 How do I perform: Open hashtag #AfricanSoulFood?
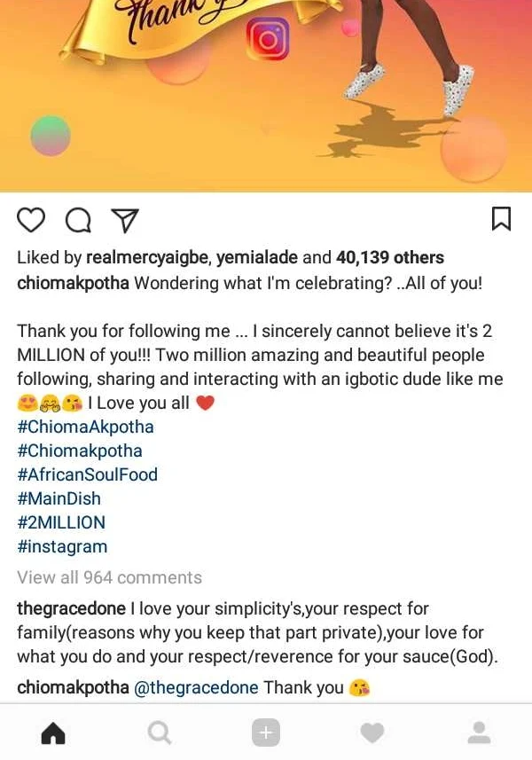pos(87,474)
